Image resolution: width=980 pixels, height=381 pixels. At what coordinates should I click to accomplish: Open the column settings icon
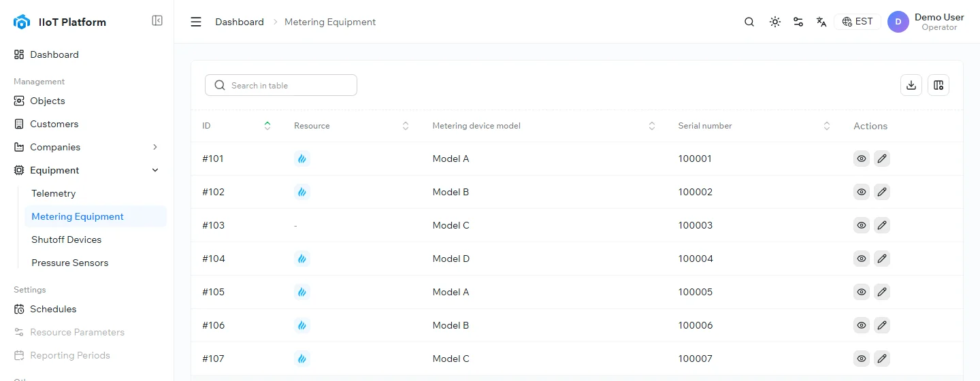click(938, 85)
